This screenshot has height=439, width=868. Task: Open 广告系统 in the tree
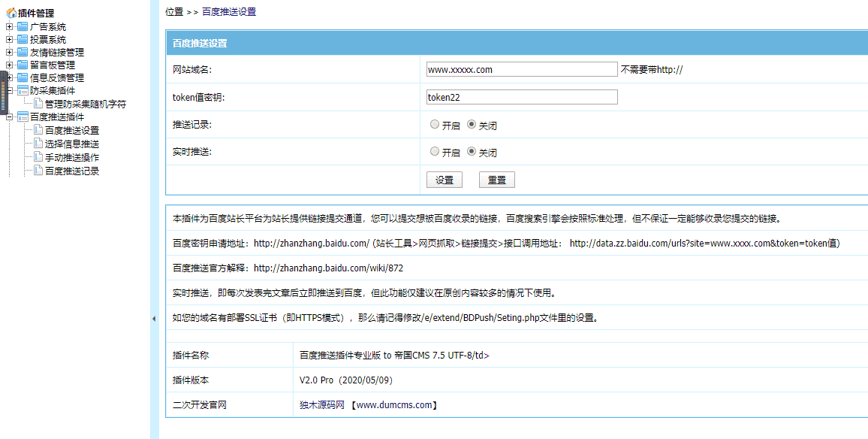pyautogui.click(x=48, y=26)
